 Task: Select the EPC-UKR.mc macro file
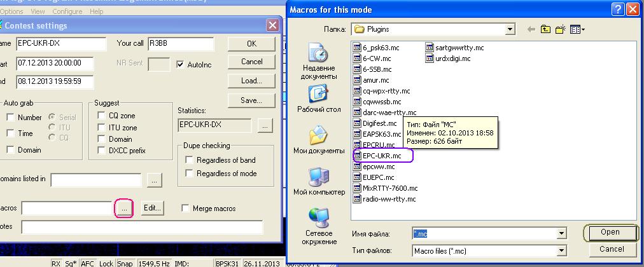pos(382,155)
